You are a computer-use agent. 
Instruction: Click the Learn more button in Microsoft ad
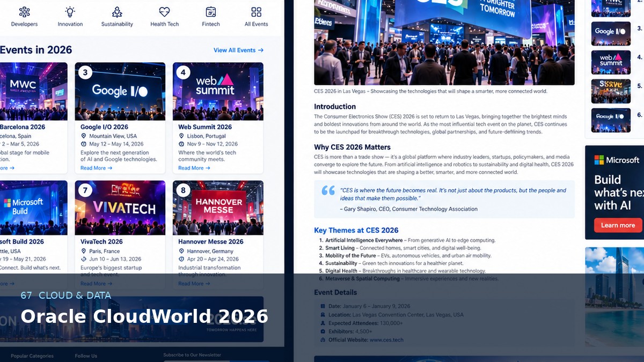click(x=618, y=225)
